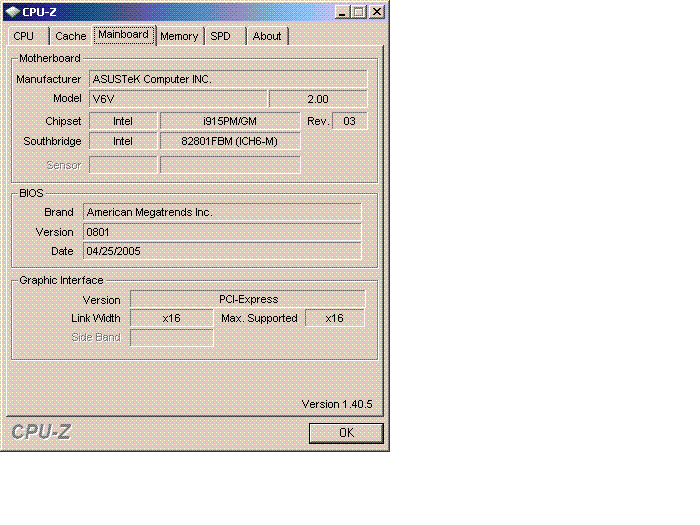Click the chipset Rev. value 03
Viewport: 700px width, 525px height.
(x=350, y=121)
